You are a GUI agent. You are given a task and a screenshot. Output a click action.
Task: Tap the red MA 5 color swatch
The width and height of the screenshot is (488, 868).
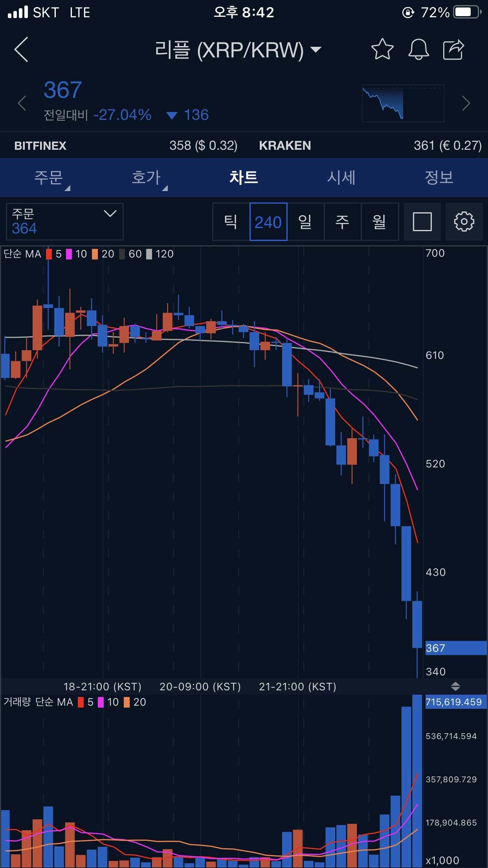click(x=49, y=254)
